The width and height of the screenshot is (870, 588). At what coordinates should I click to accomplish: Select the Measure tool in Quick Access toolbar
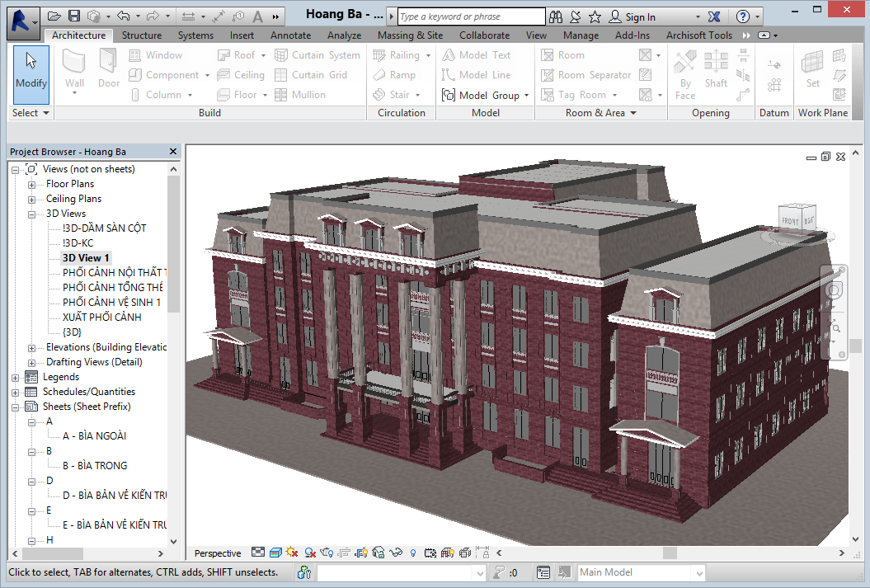coord(189,16)
